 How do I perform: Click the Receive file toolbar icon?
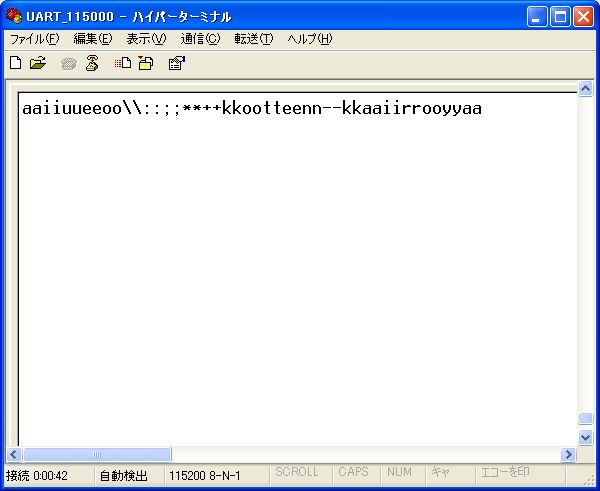click(x=146, y=63)
